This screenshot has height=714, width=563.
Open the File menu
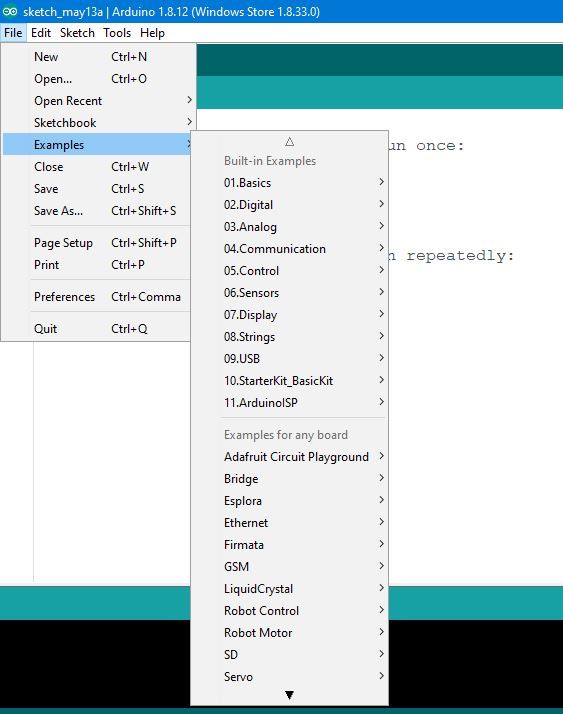13,33
